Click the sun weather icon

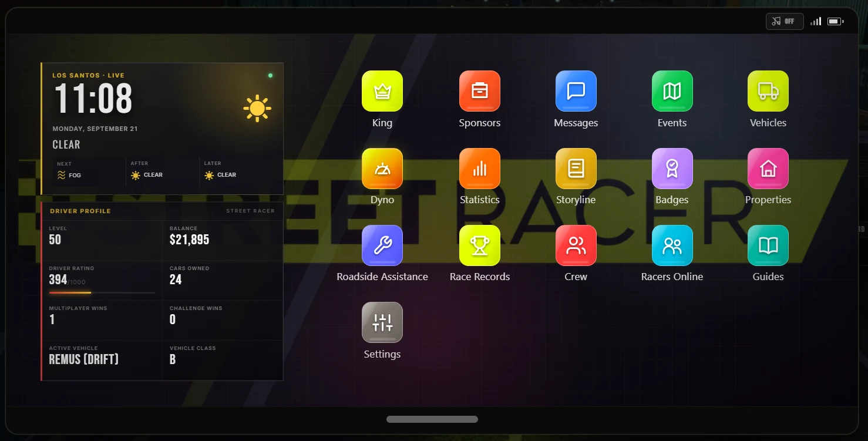pyautogui.click(x=257, y=109)
